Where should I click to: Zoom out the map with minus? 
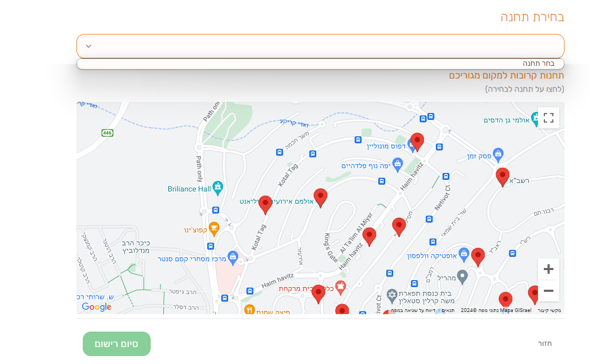point(548,291)
